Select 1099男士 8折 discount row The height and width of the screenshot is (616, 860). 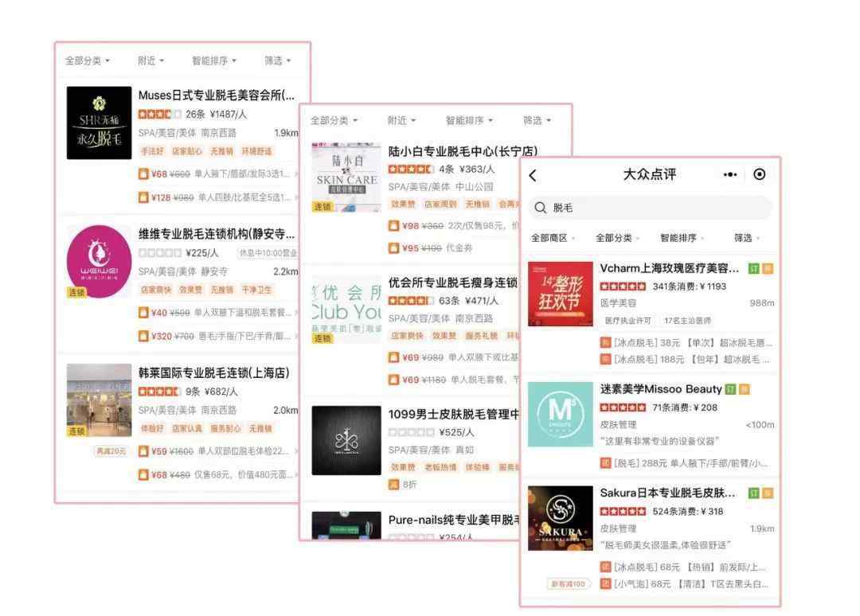coord(403,485)
